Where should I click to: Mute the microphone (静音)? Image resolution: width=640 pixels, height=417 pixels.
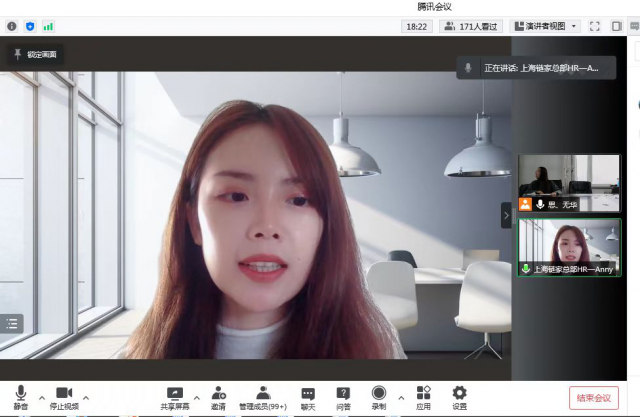click(x=21, y=393)
